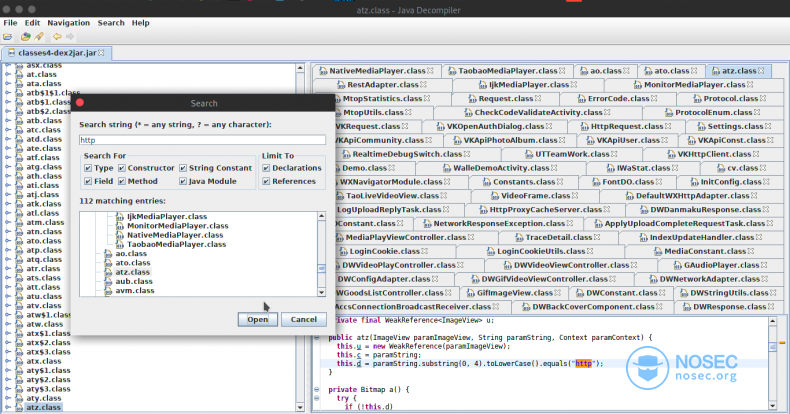Select ato.class in search results
Viewport: 790px width, 414px height.
133,263
